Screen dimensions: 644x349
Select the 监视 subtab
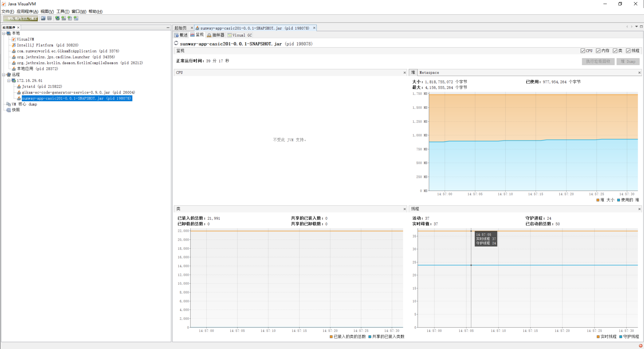click(197, 35)
